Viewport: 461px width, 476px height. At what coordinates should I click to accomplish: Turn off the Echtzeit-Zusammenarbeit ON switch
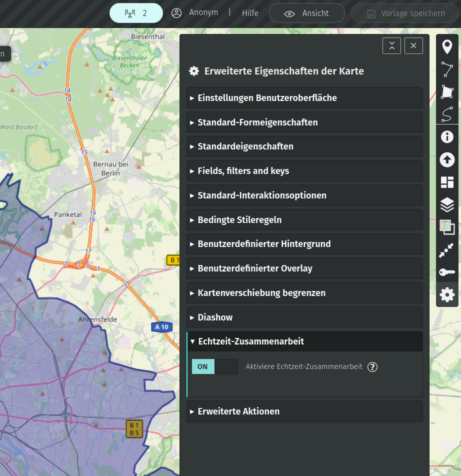pyautogui.click(x=214, y=366)
